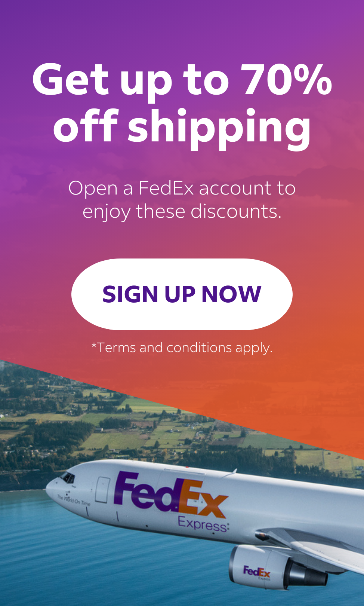Click the solid orange area right of plane
This screenshot has height=606, width=364.
pos(299,393)
